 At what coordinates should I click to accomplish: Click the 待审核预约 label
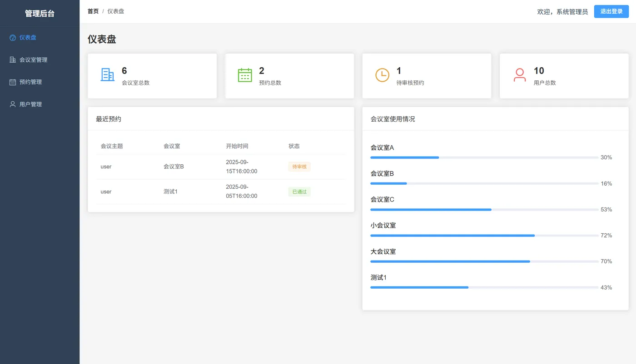tap(410, 83)
